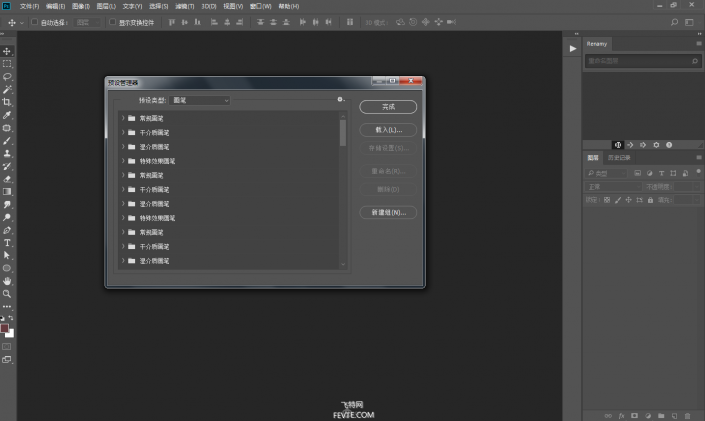The width and height of the screenshot is (705, 421).
Task: Select the Crop tool
Action: point(7,102)
